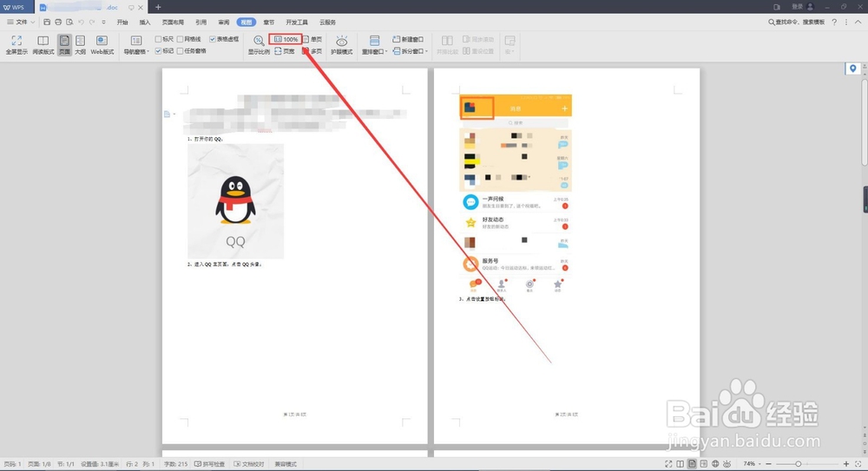Open a new document tab with plus
Viewport: 868px width, 471px height.
[x=158, y=7]
